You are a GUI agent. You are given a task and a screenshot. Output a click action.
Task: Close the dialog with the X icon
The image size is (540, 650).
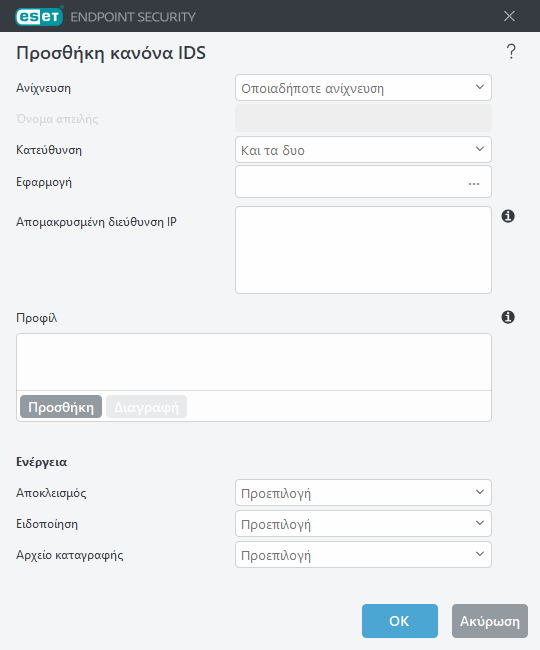[x=509, y=16]
